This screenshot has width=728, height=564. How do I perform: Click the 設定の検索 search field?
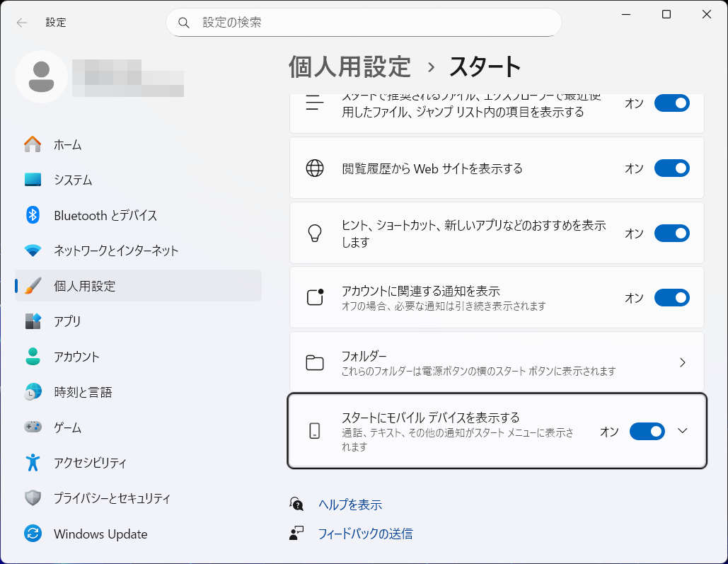coord(364,23)
